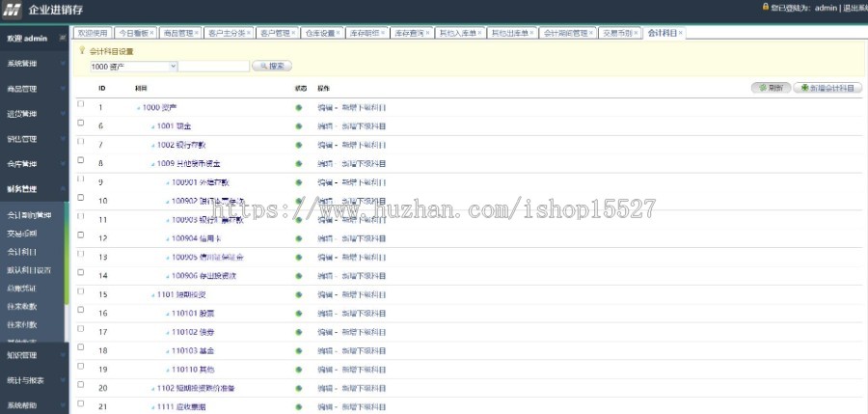Switch to 会计期间管理 tab

coord(565,33)
